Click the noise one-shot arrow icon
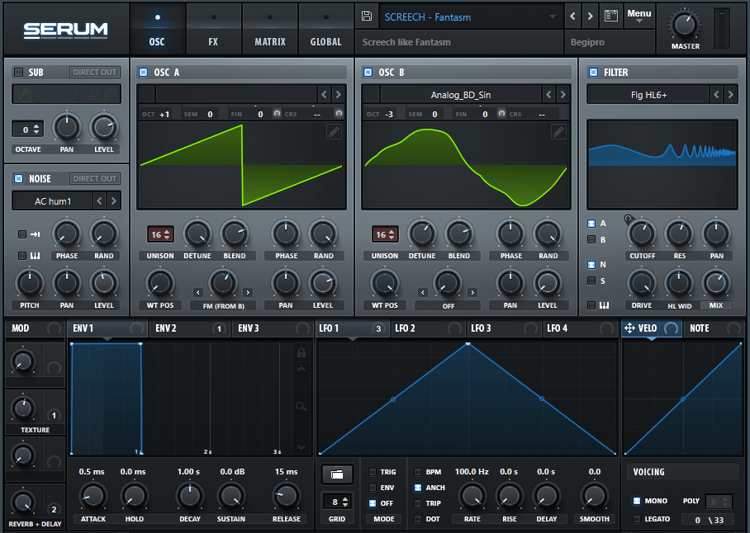 click(35, 234)
